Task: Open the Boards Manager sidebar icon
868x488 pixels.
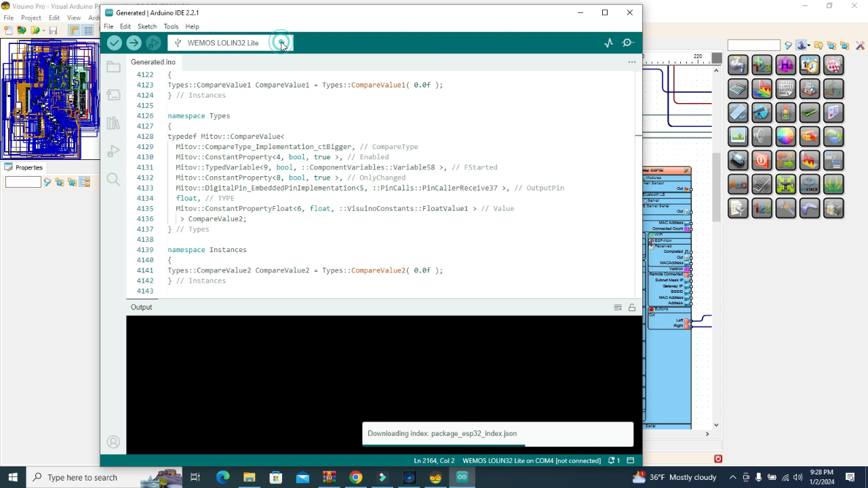Action: [x=113, y=95]
